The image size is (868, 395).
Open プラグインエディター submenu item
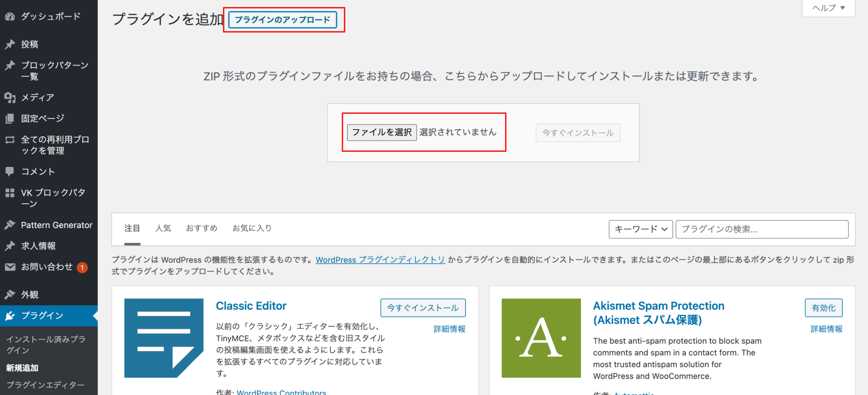tap(45, 385)
